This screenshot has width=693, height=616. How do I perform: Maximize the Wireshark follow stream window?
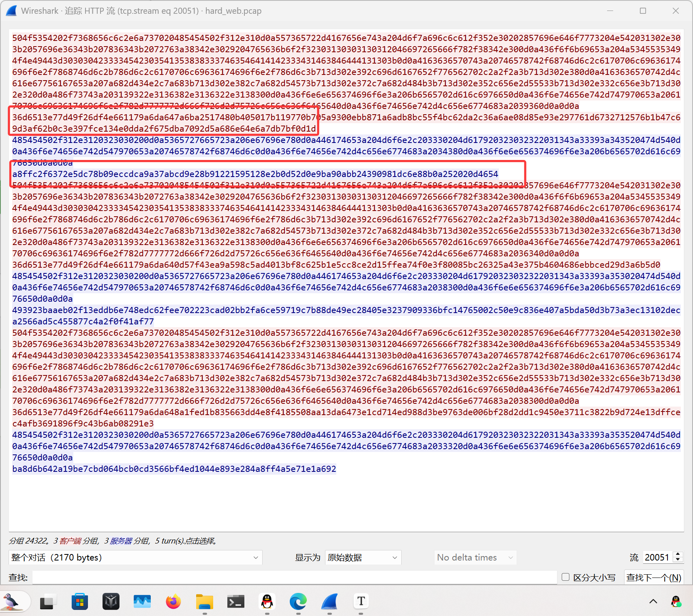[643, 11]
